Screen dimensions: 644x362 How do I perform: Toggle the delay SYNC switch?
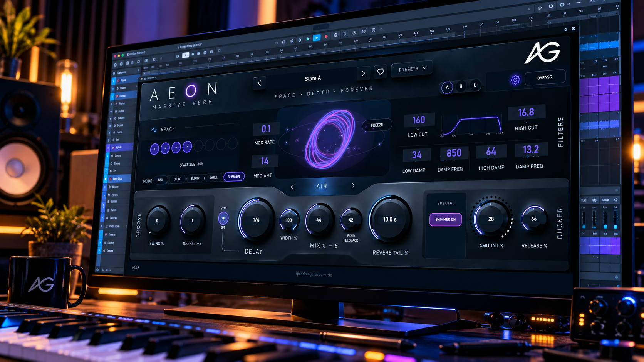[x=223, y=219]
